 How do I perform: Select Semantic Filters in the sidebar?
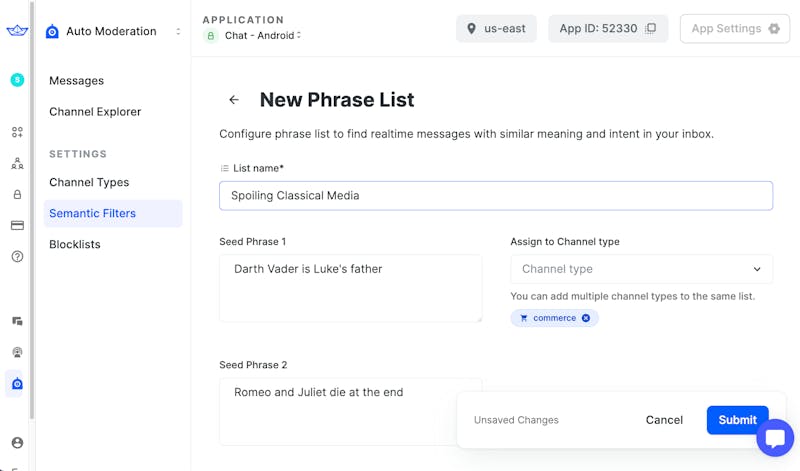click(x=92, y=213)
